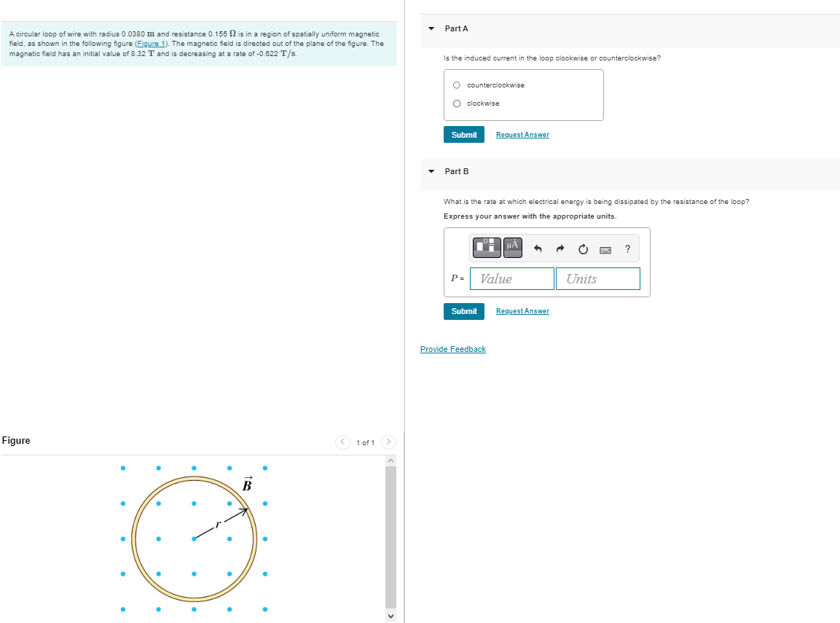Viewport: 840px width, 623px height.
Task: Choose clockwise as the induced current direction
Action: click(455, 103)
